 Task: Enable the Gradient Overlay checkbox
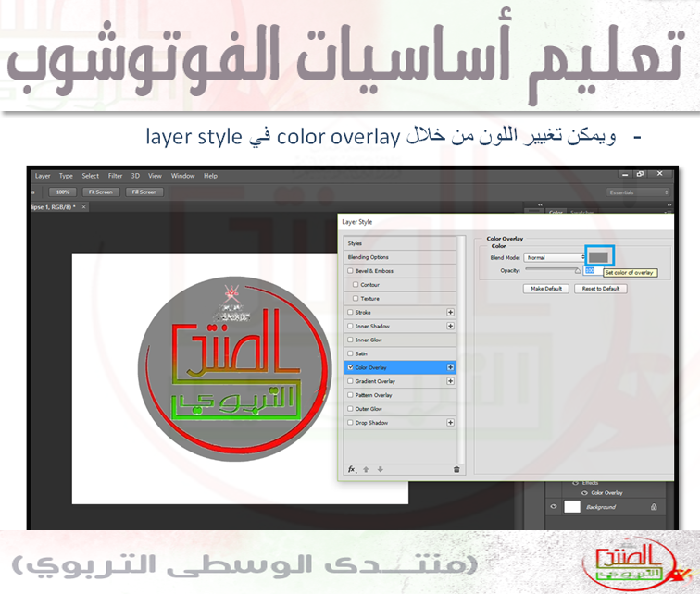point(350,381)
